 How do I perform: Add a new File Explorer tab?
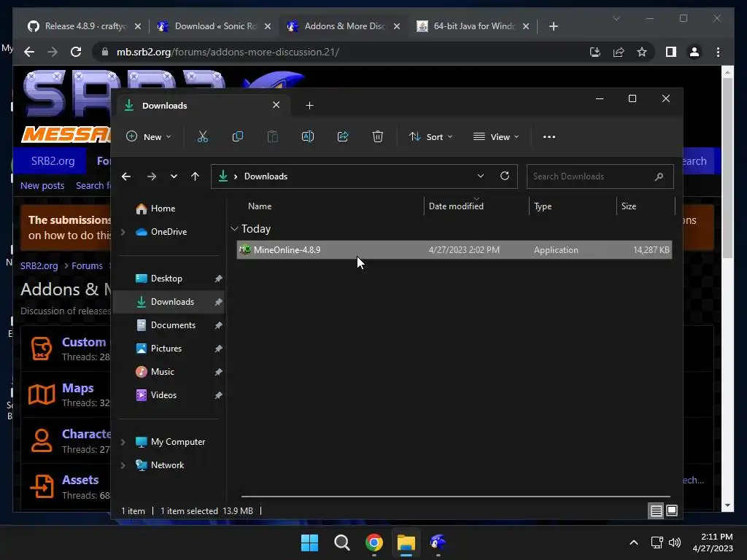pyautogui.click(x=309, y=105)
